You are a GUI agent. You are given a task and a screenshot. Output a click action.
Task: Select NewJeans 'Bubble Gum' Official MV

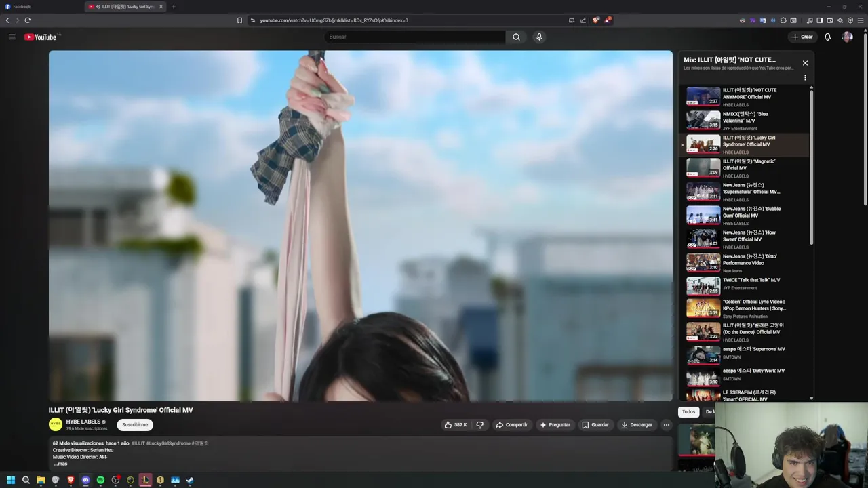(x=745, y=216)
